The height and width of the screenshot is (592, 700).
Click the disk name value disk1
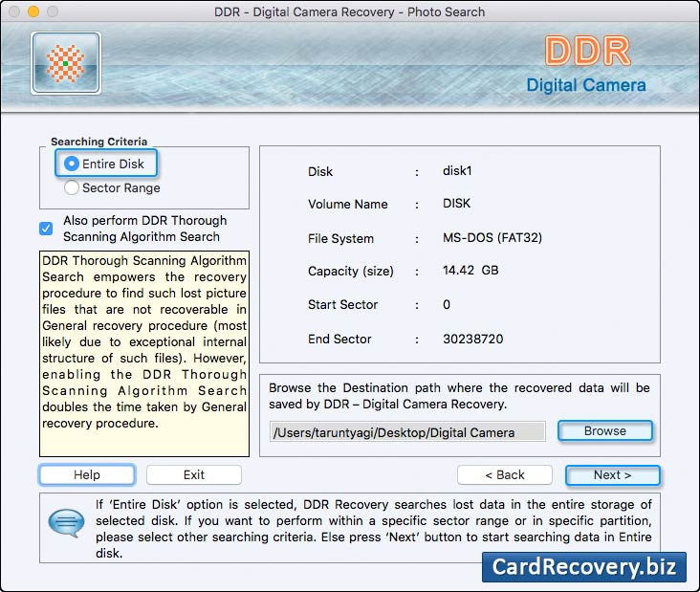point(457,171)
